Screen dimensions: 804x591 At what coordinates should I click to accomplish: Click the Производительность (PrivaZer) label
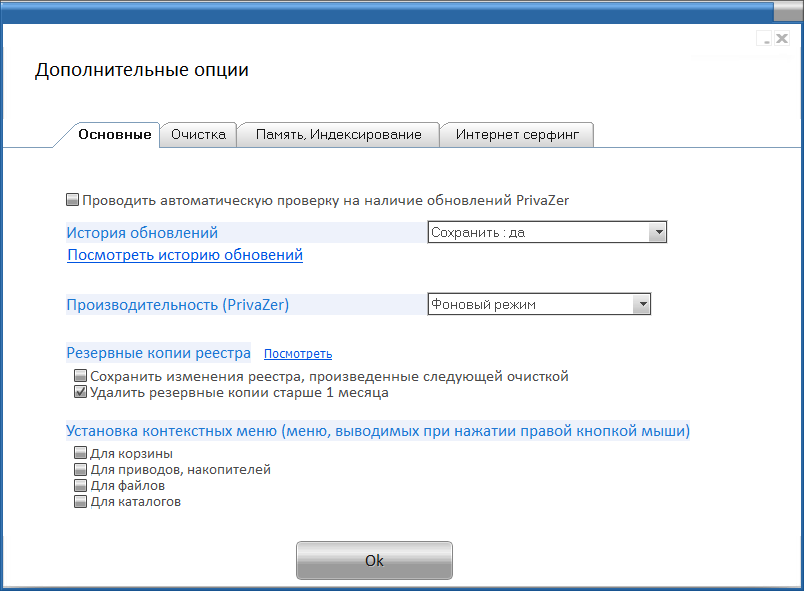(x=178, y=305)
